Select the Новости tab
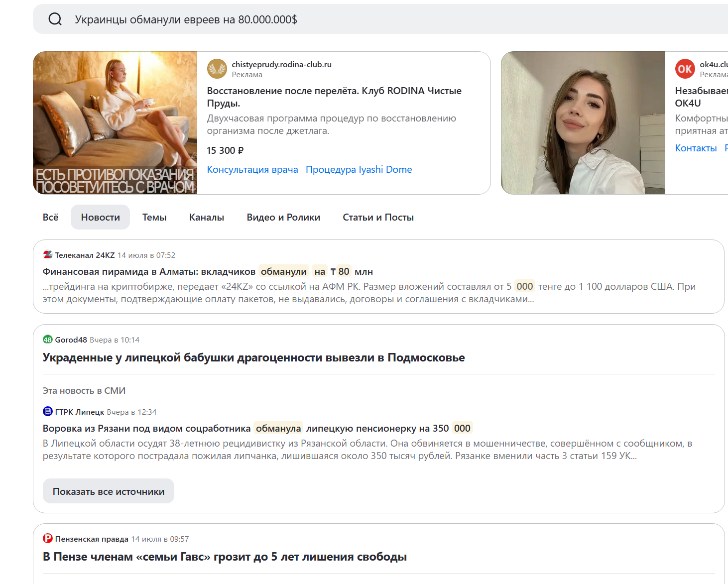728x584 pixels. (101, 217)
